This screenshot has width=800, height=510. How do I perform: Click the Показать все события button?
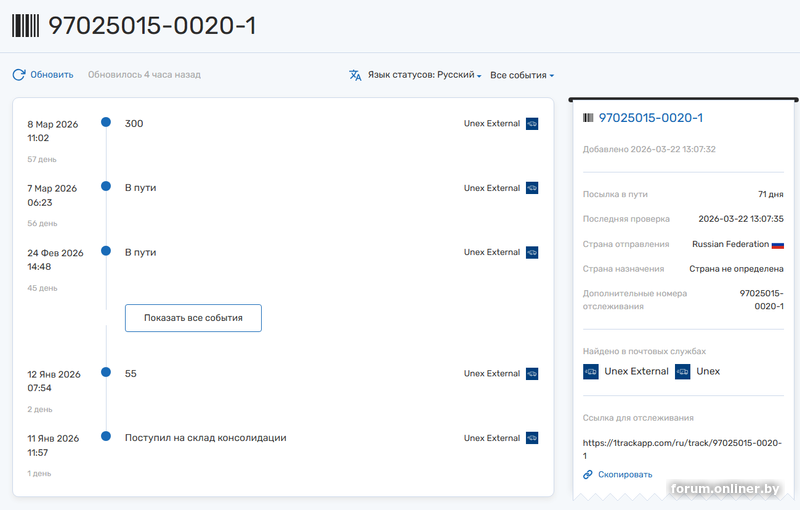(x=193, y=318)
